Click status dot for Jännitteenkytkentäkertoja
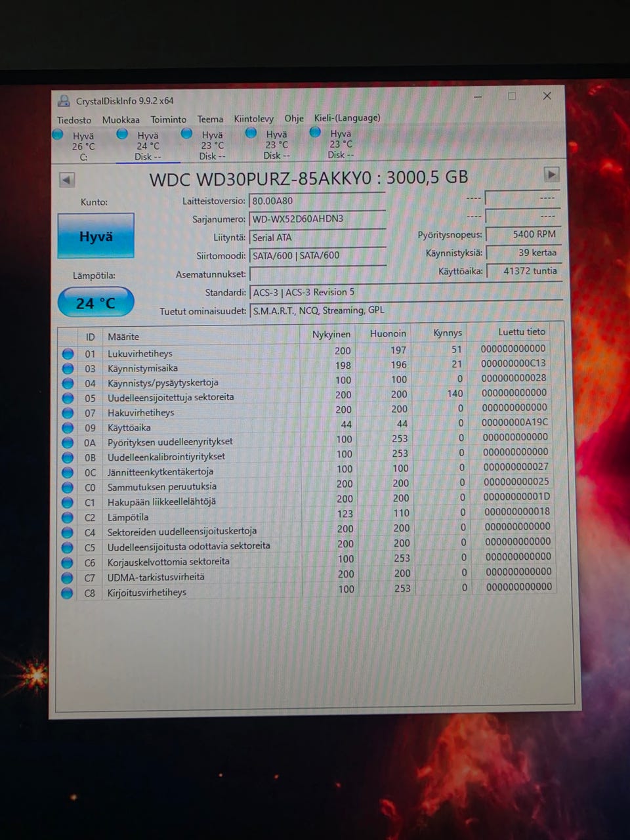The height and width of the screenshot is (840, 630). (68, 472)
